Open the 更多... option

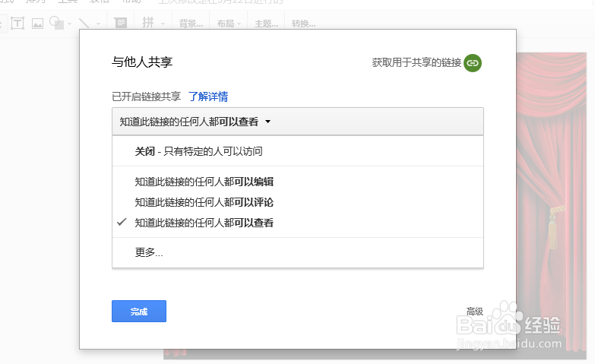point(298,252)
